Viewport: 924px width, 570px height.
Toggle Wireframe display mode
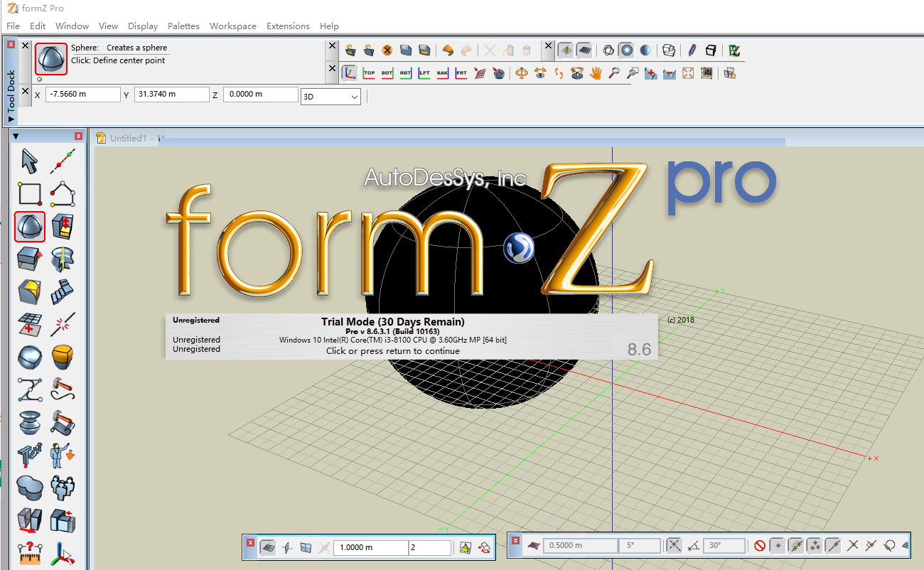[609, 50]
